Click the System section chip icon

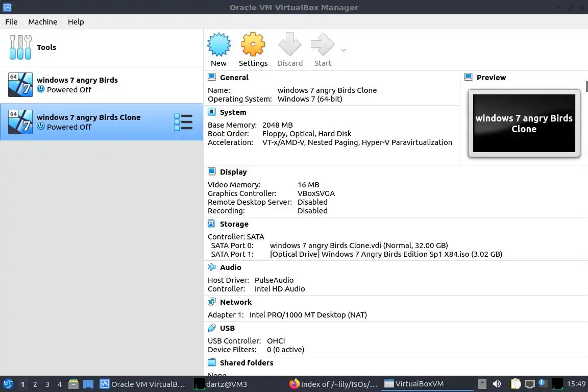coord(211,112)
